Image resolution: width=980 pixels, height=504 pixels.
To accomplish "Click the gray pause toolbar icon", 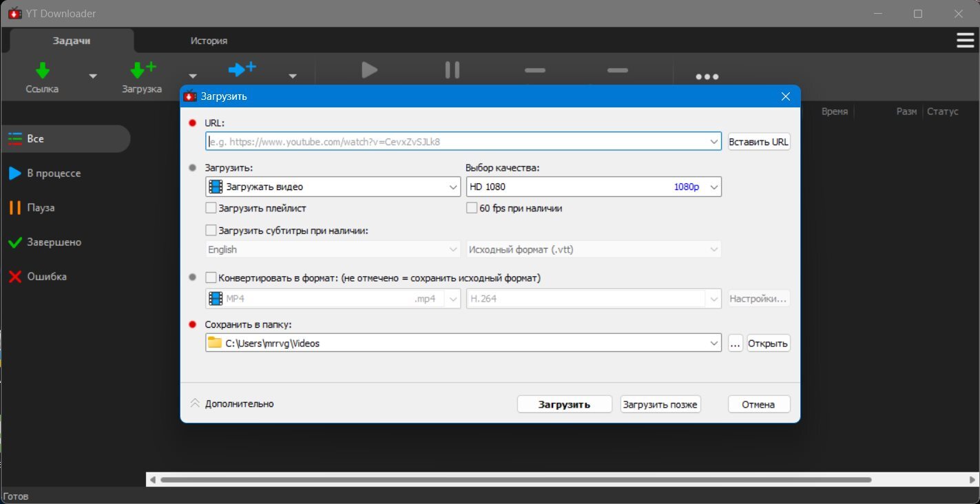I will (x=452, y=70).
